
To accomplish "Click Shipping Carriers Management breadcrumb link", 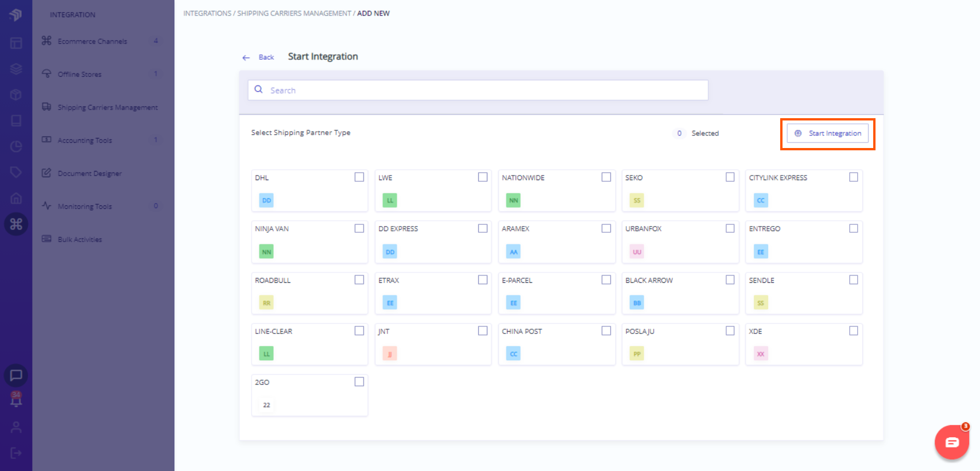I will 294,13.
